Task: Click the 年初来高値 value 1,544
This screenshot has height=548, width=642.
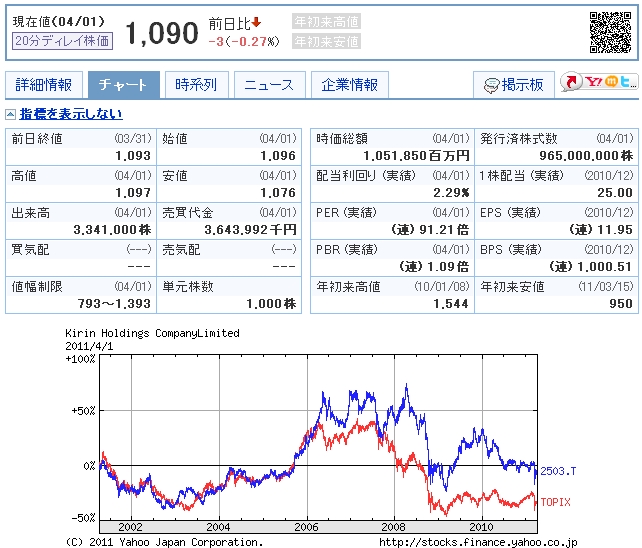Action: (x=451, y=303)
